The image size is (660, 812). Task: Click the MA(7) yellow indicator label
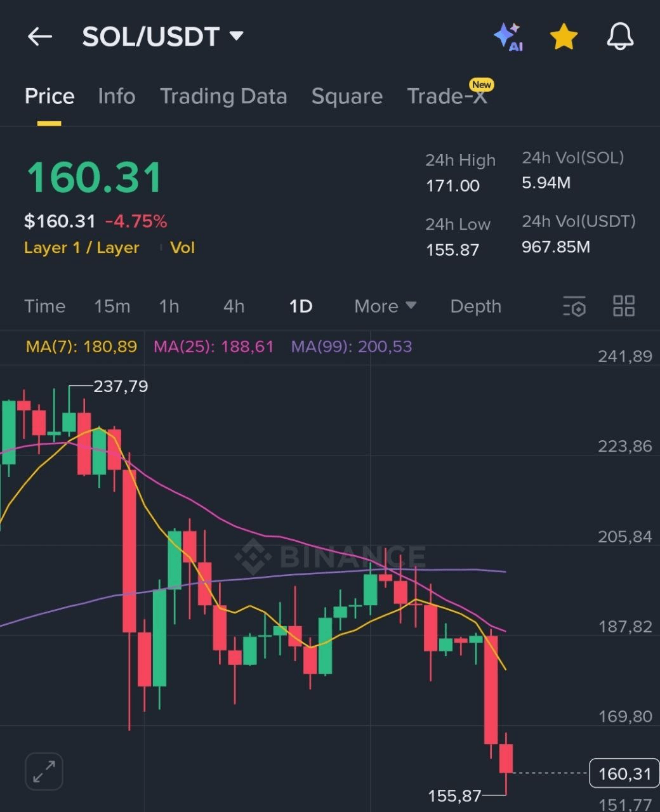point(81,347)
